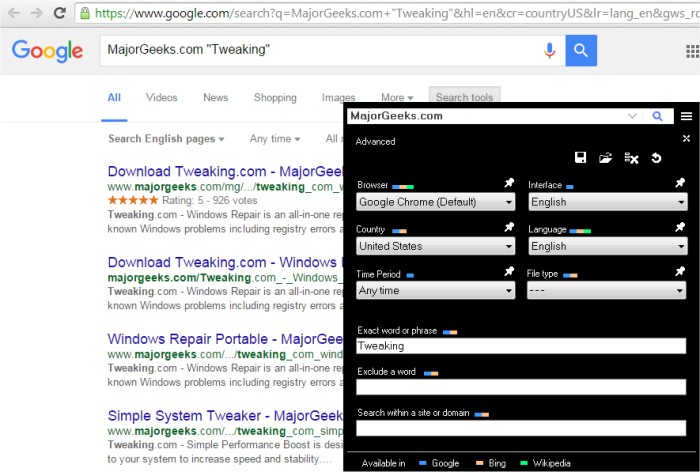The height and width of the screenshot is (472, 700).
Task: Open the More menu in Google tabs
Action: [x=397, y=97]
